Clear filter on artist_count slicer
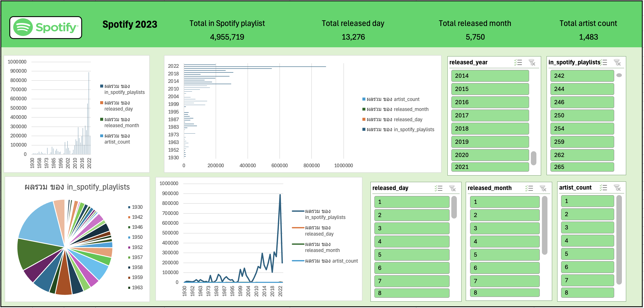 coord(617,188)
